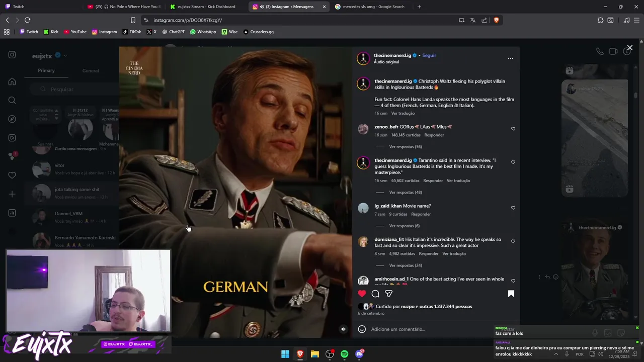Click the Instagram logo in the sidebar
644x362 pixels.
(x=12, y=55)
